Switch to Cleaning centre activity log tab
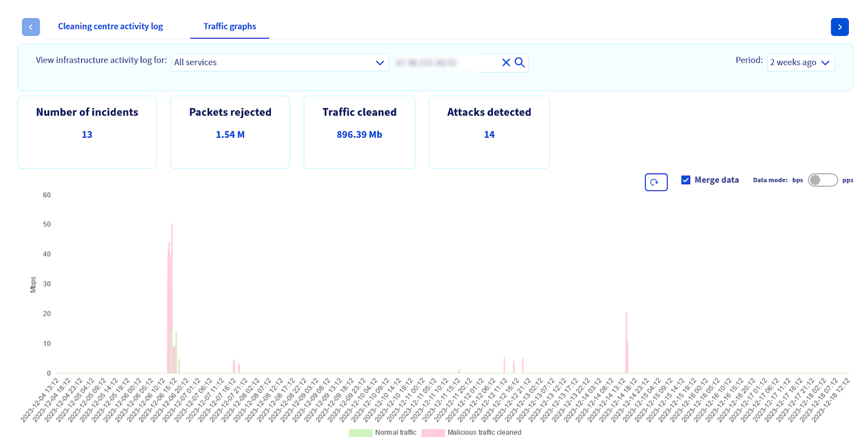This screenshot has width=868, height=446. point(110,27)
